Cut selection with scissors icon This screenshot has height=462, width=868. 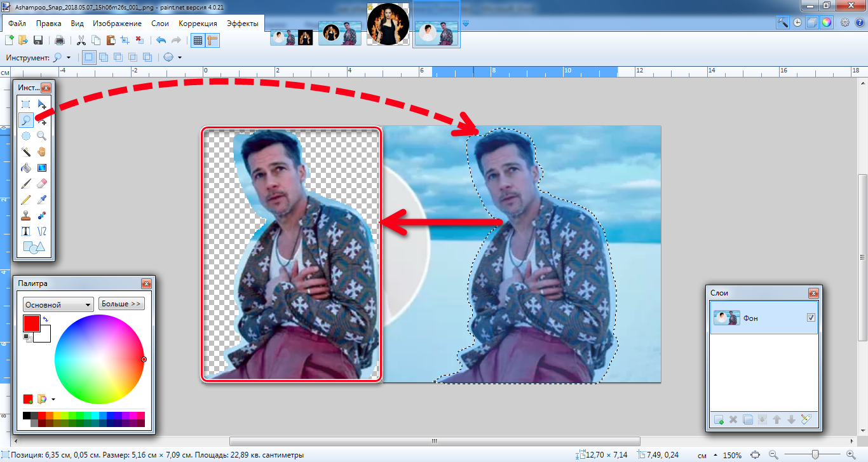click(81, 40)
